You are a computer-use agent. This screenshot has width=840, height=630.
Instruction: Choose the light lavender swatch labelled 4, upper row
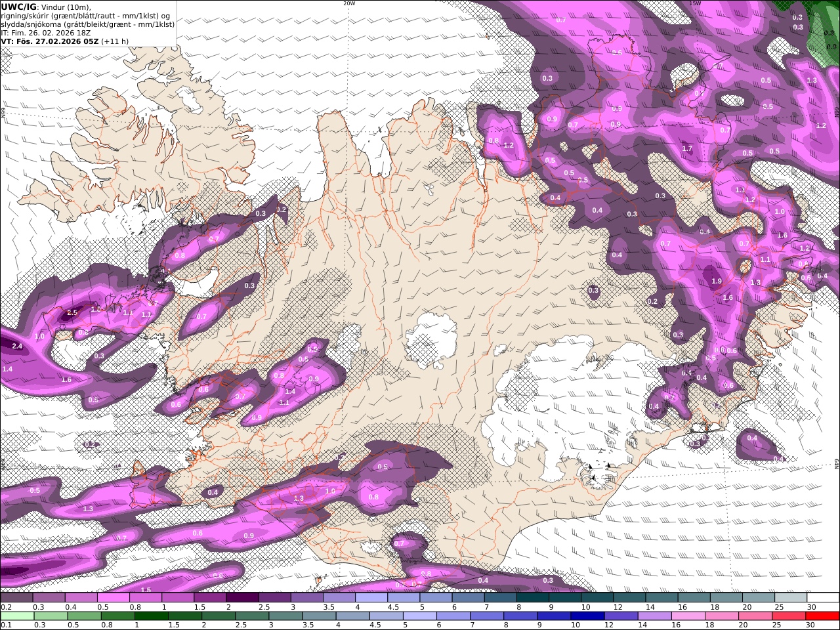371,598
